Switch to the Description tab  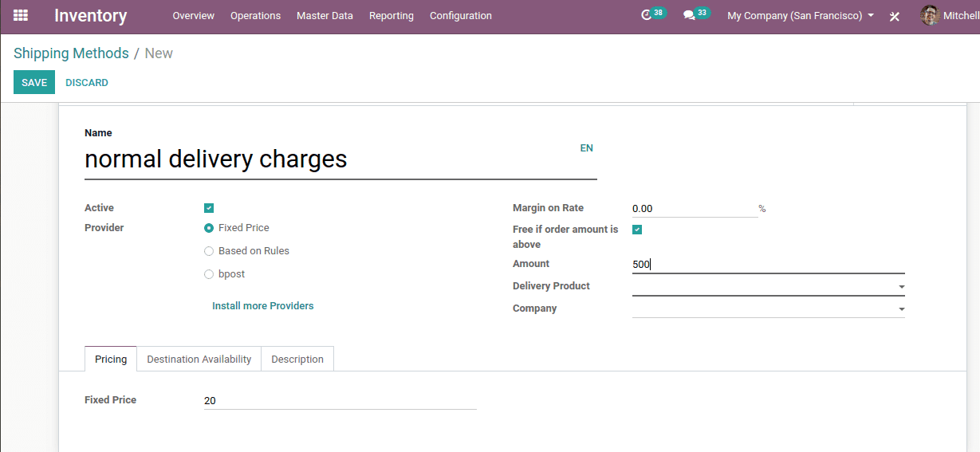point(297,359)
